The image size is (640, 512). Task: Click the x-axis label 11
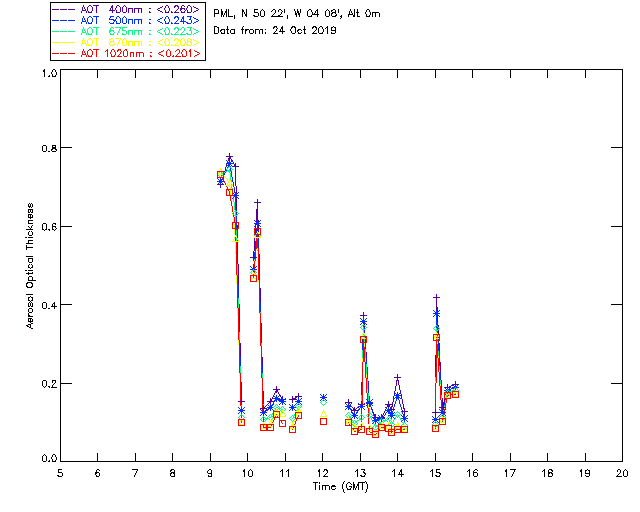click(285, 473)
